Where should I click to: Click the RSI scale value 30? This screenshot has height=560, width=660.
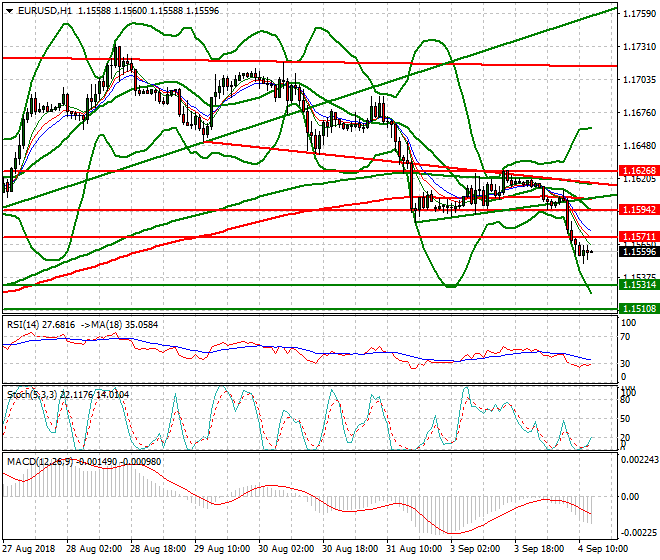[x=625, y=363]
